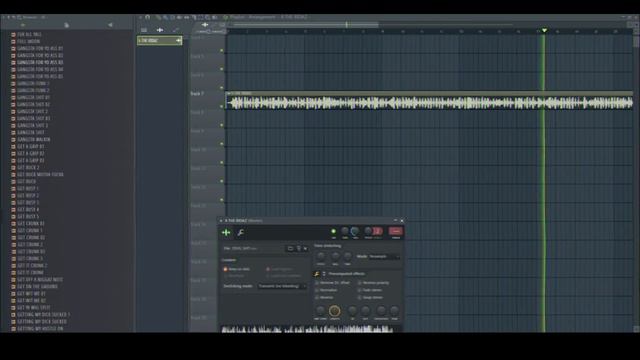Enable Normalize checkbox
This screenshot has height=360, width=640.
pos(317,290)
